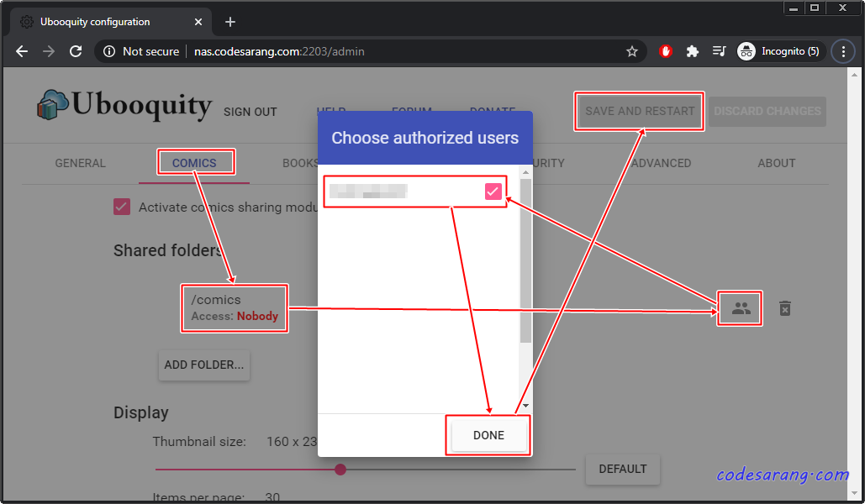Open the BOOKS tab
Image resolution: width=865 pixels, height=504 pixels.
[x=300, y=163]
